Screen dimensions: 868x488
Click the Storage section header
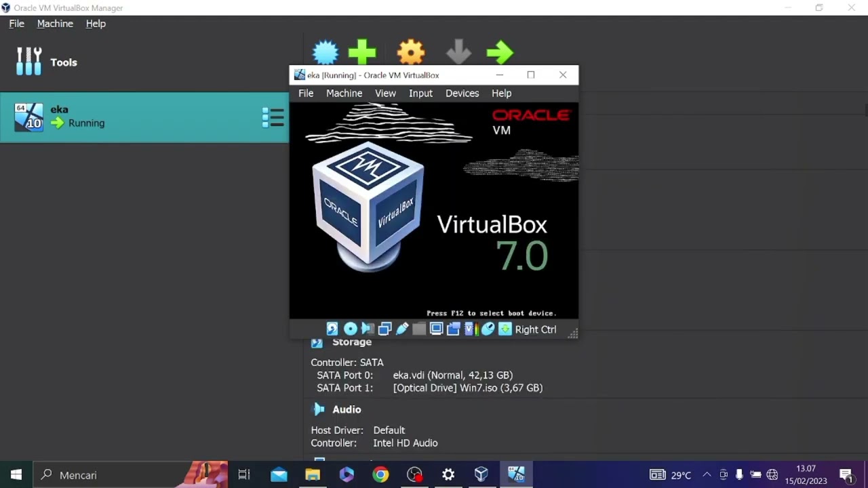(x=352, y=342)
